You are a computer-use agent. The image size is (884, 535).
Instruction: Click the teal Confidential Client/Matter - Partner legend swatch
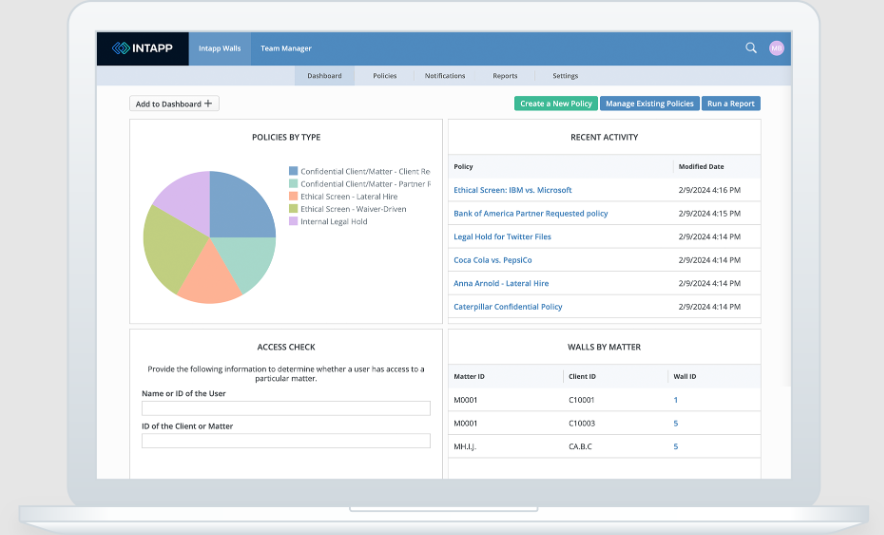click(293, 184)
